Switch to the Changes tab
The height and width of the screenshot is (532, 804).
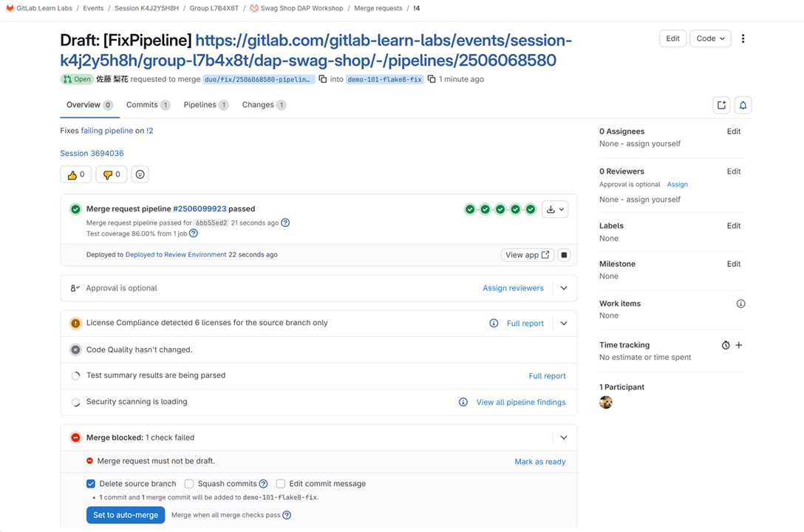[x=264, y=105]
